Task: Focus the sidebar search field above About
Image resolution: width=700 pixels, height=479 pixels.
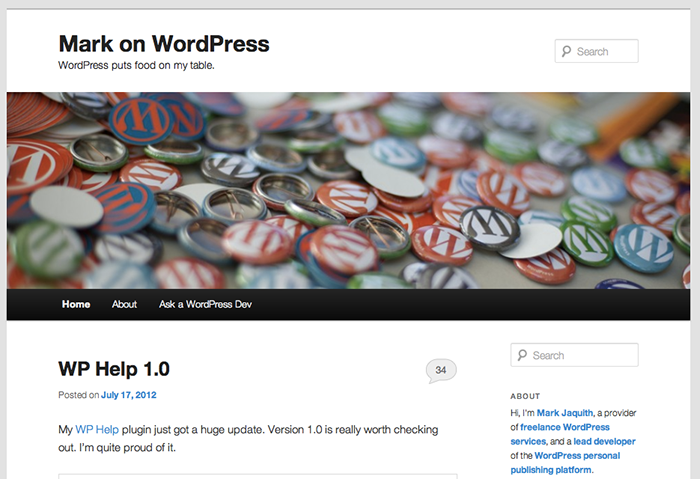Action: click(x=582, y=355)
